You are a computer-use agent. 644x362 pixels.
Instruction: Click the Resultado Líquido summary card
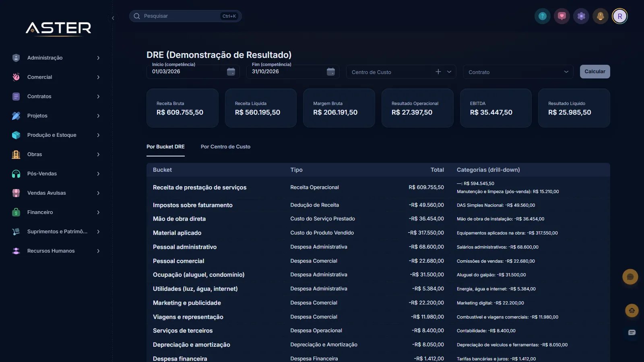click(x=574, y=108)
